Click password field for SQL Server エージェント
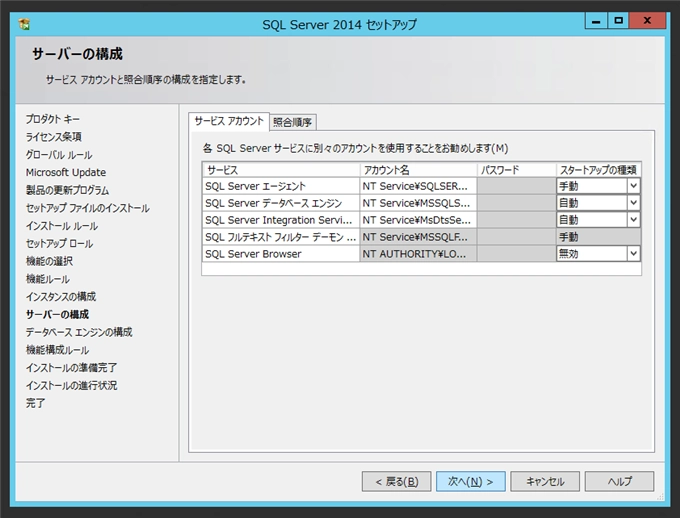The height and width of the screenshot is (518, 680). point(517,186)
